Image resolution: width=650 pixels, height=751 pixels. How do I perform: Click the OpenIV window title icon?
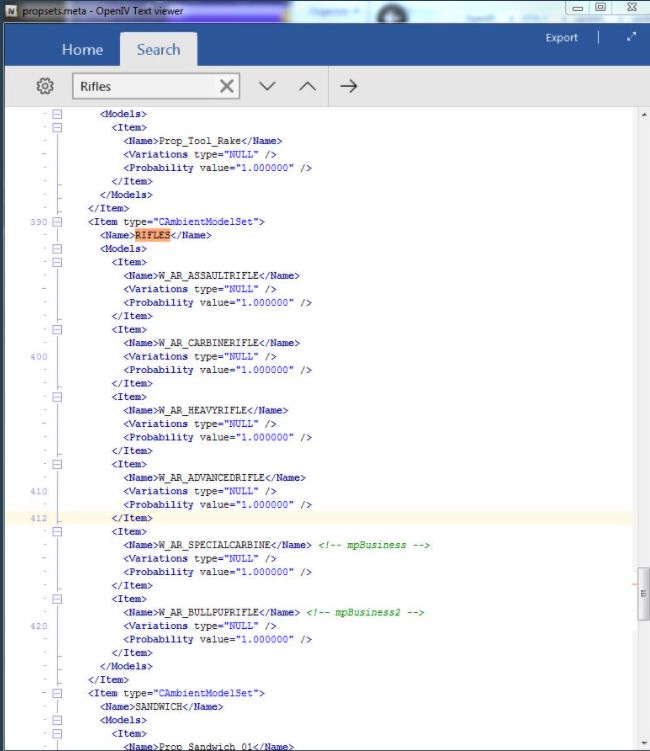click(11, 8)
